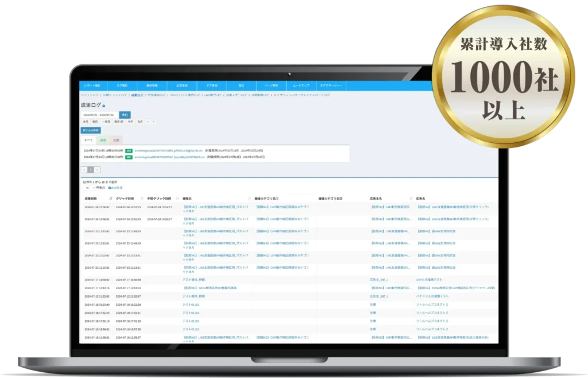This screenshot has height=378, width=588.
Task: Click the help icon beside 成果ログ title
Action: 103,106
